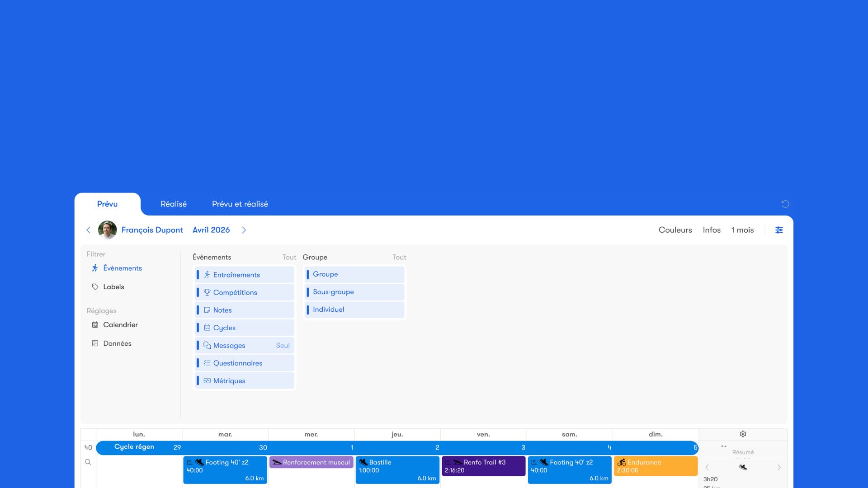Toggle the Cycles event filter

point(245,328)
